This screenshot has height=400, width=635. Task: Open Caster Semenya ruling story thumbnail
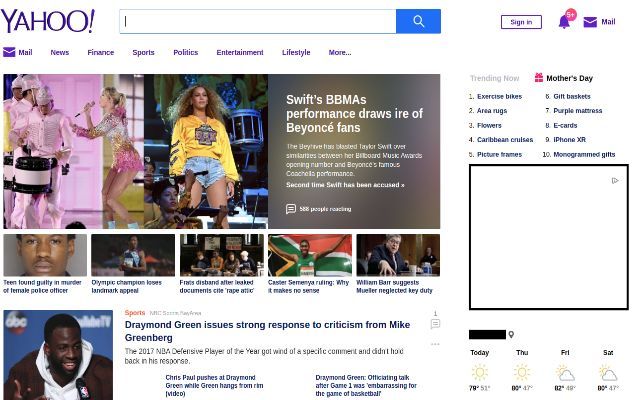click(310, 255)
